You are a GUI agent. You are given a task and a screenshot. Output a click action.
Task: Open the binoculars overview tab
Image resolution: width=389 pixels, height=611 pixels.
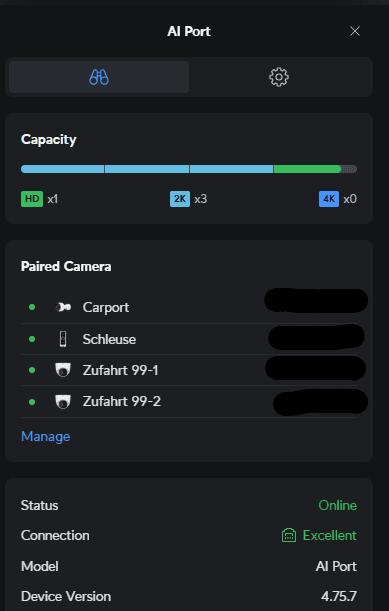99,77
